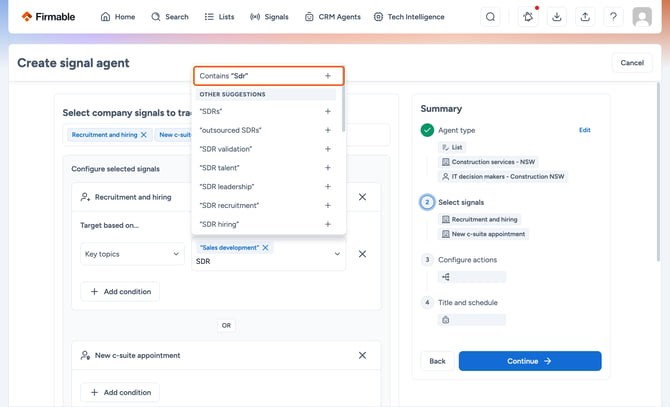Click the step 2 Select signals circle
The width and height of the screenshot is (670, 407).
pos(427,202)
